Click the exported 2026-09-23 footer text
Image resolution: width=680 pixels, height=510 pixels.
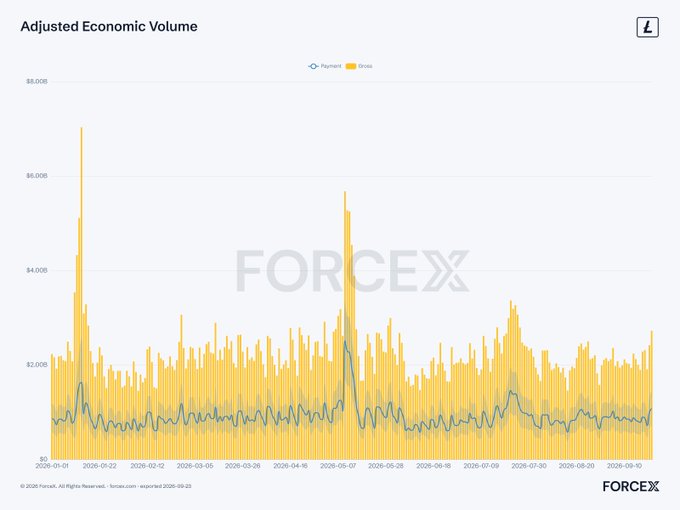pos(165,486)
